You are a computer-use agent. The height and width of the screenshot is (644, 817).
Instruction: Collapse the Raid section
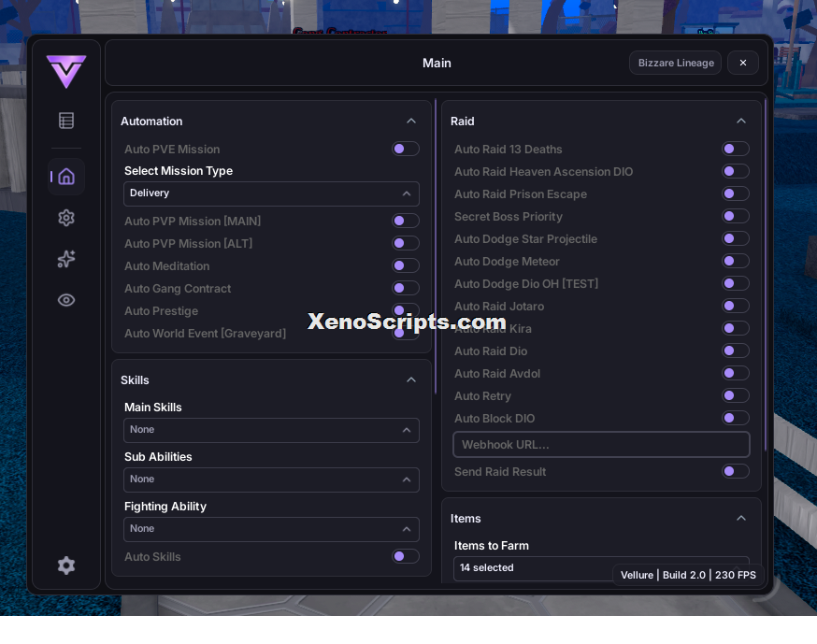741,121
